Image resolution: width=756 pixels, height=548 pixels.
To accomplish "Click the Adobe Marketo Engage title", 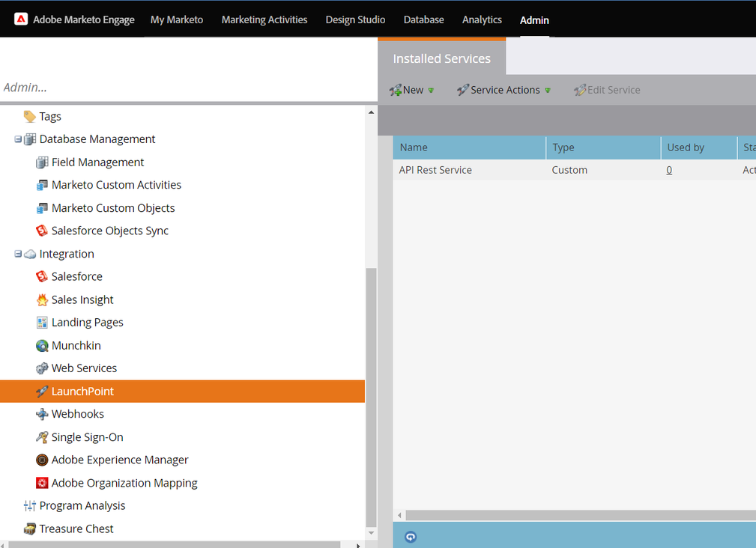I will (84, 19).
